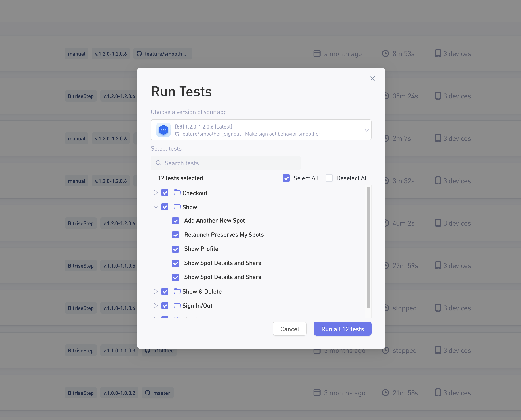
Task: Click the blue app icon in version selector
Action: tap(164, 130)
